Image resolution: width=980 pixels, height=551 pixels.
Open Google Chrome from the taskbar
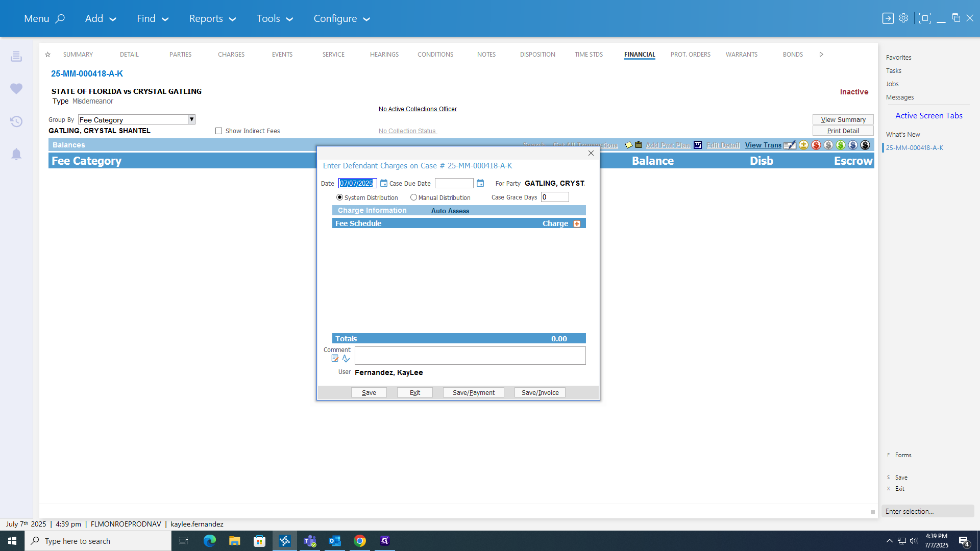360,541
